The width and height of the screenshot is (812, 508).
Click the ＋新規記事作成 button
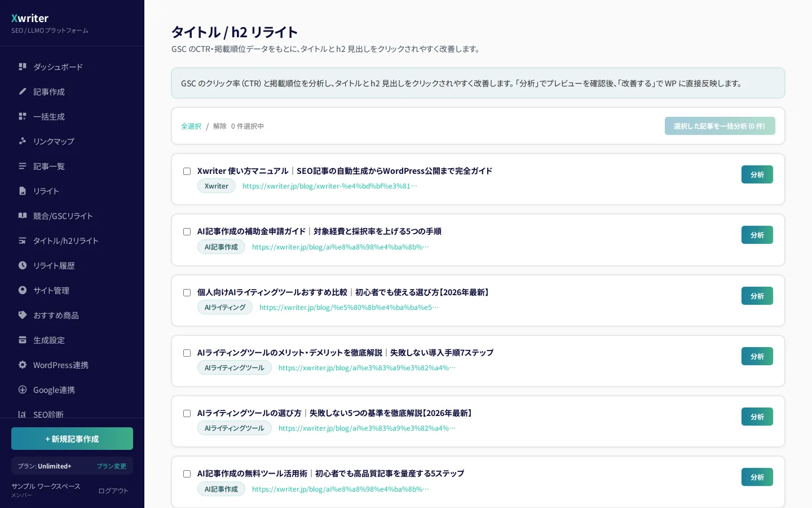tap(72, 439)
